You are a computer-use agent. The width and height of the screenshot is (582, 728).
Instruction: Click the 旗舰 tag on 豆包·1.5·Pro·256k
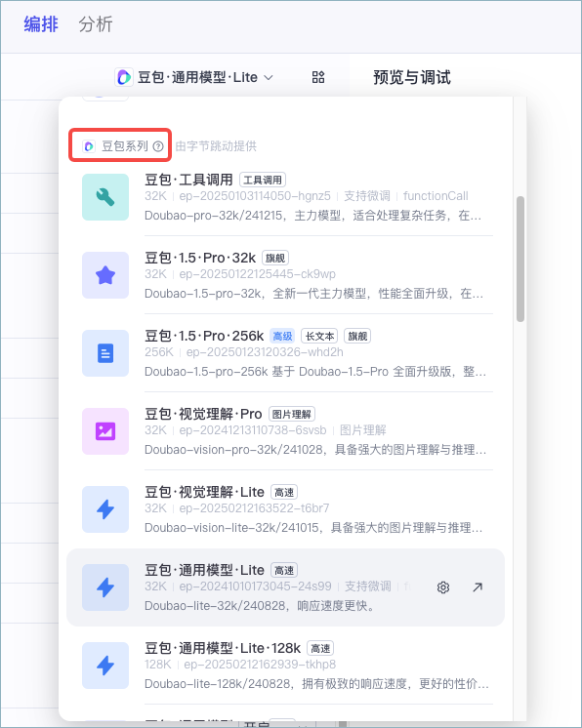pyautogui.click(x=357, y=336)
